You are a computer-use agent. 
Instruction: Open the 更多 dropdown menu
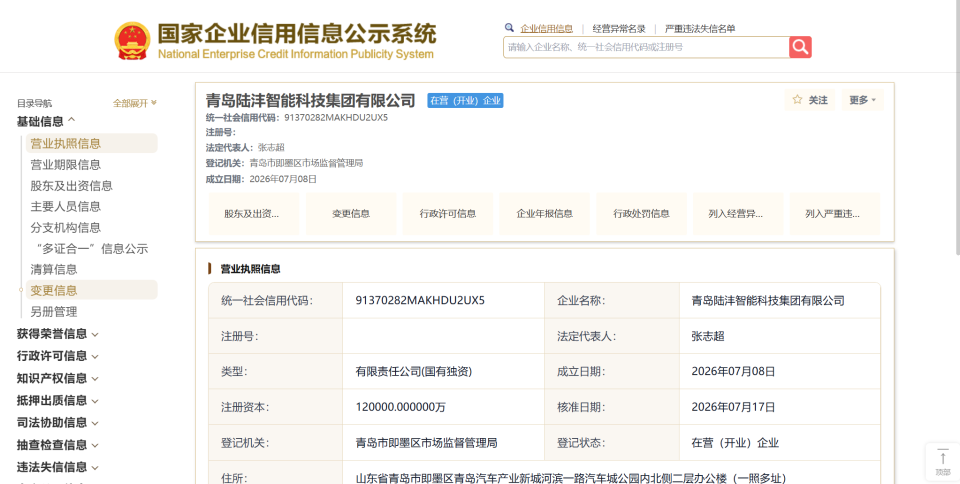(x=863, y=100)
